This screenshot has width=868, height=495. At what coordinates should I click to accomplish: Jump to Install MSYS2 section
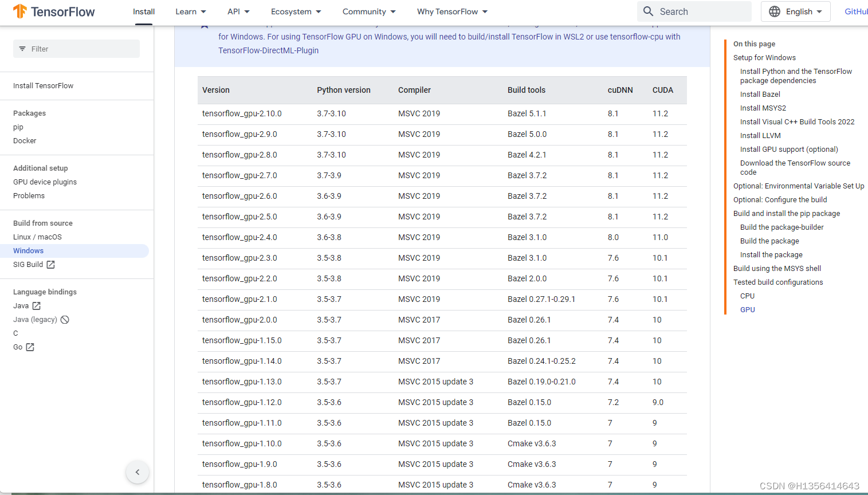(763, 108)
